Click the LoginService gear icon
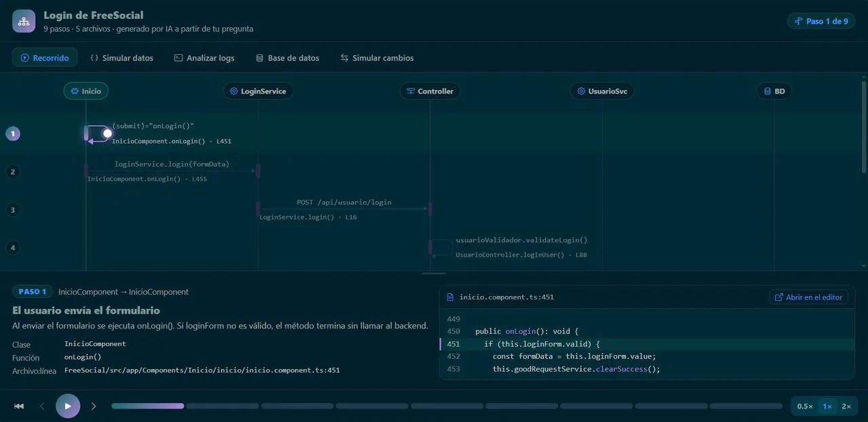This screenshot has width=868, height=422. tap(234, 91)
